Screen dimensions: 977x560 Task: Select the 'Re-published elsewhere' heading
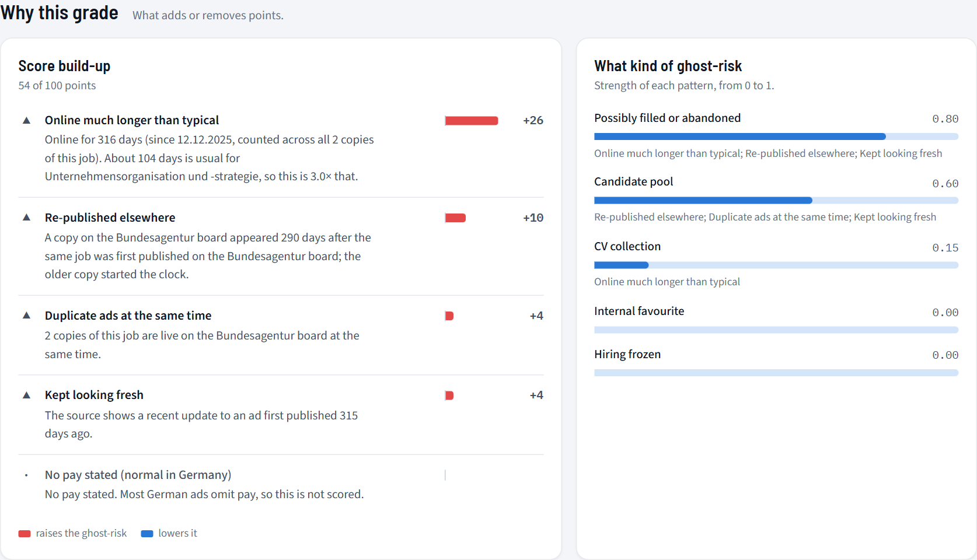click(x=110, y=218)
